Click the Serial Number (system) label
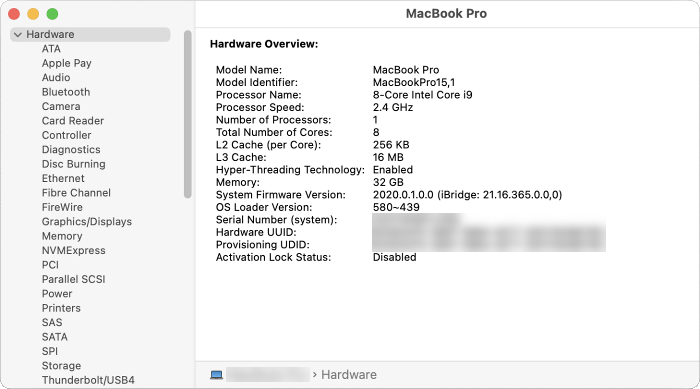The width and height of the screenshot is (700, 389). (x=276, y=220)
